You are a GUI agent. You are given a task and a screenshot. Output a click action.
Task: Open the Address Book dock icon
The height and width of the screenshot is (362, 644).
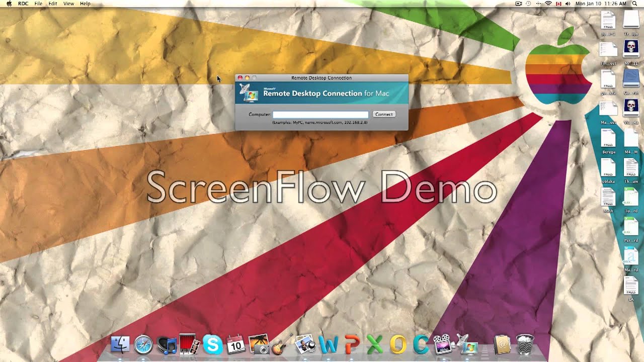(502, 345)
